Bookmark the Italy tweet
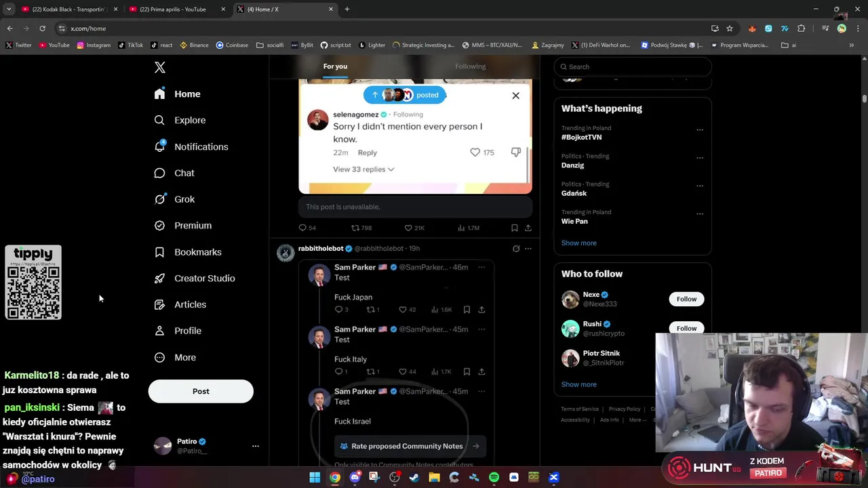868x488 pixels. pos(467,371)
